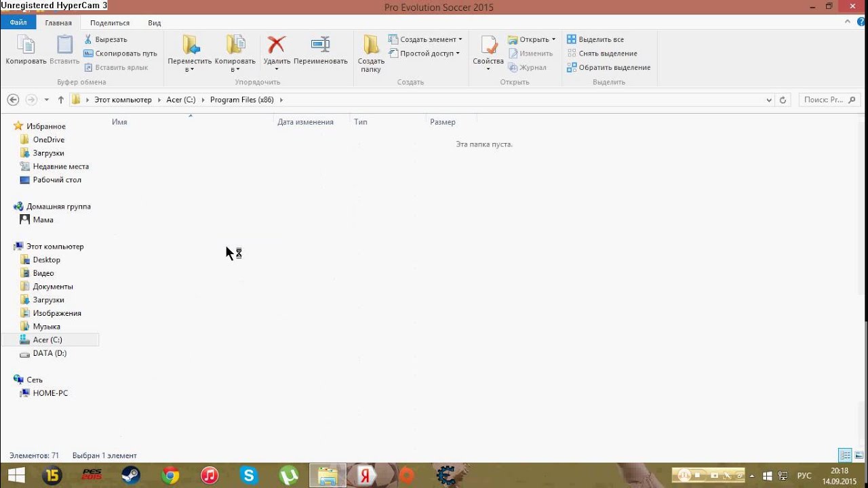Click the Back navigation arrow
868x488 pixels.
tap(13, 100)
